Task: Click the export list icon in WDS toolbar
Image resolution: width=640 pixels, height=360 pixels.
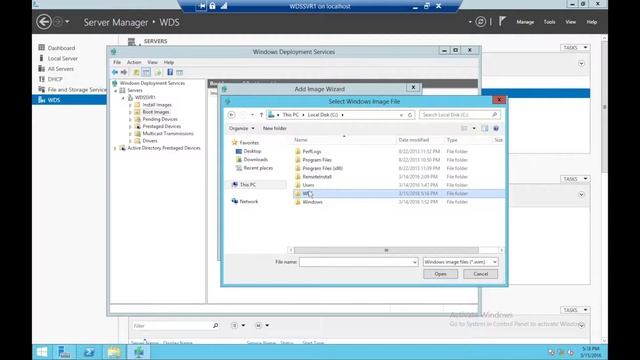Action: pyautogui.click(x=158, y=72)
